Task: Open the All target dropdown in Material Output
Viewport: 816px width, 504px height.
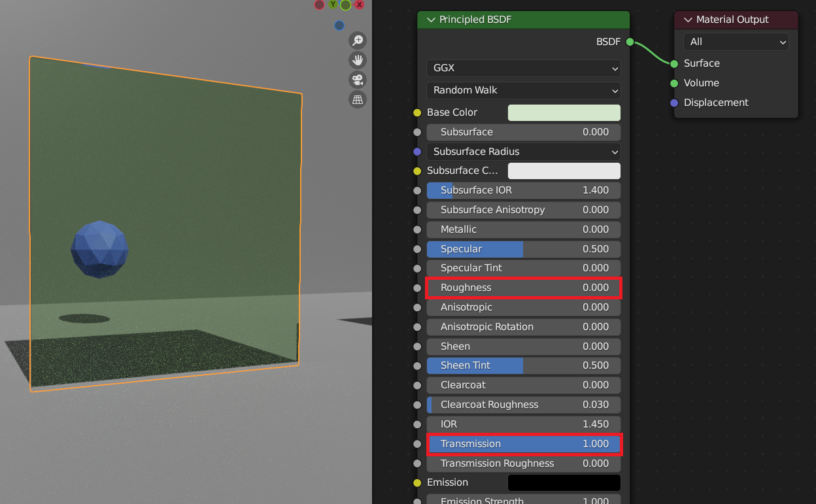Action: click(x=736, y=42)
